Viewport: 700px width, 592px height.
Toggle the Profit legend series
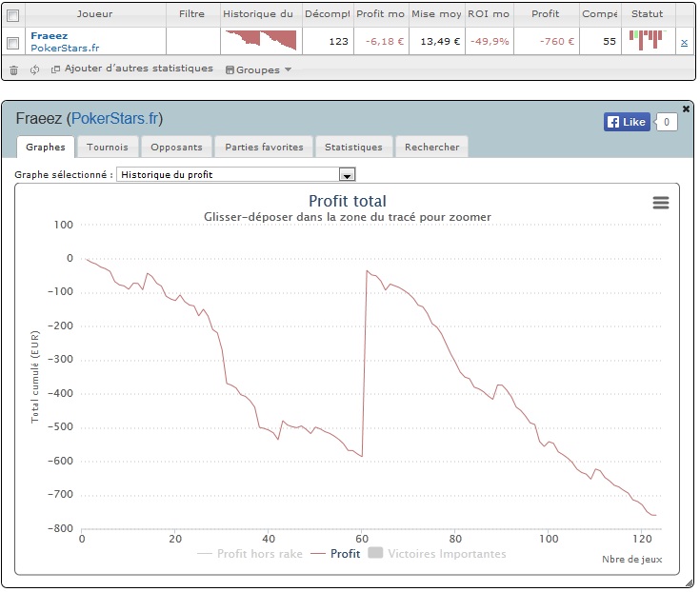335,554
